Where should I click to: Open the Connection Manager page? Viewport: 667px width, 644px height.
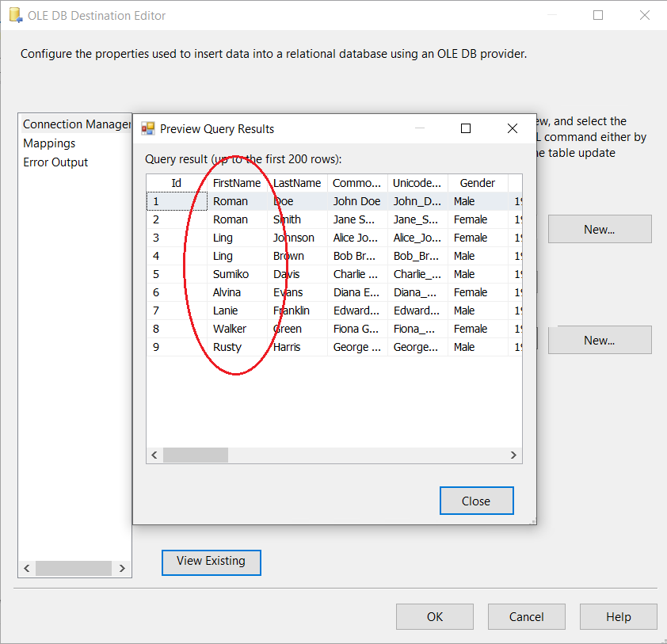pos(76,124)
